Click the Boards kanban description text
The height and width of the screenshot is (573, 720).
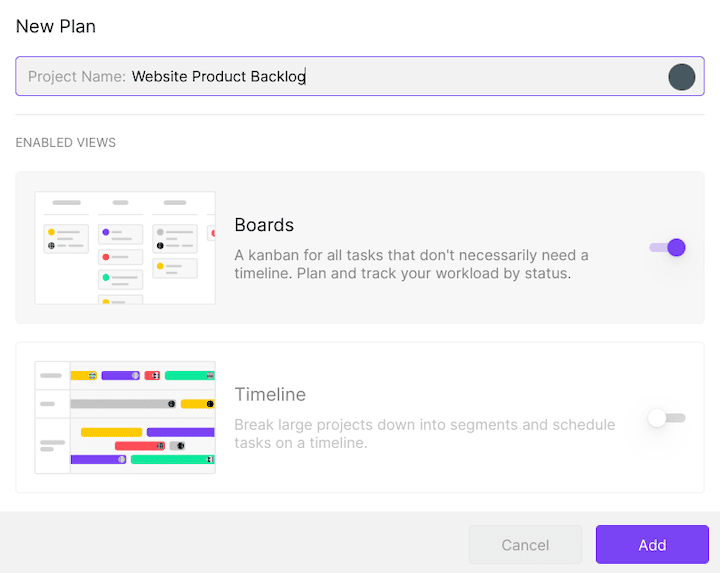point(411,264)
